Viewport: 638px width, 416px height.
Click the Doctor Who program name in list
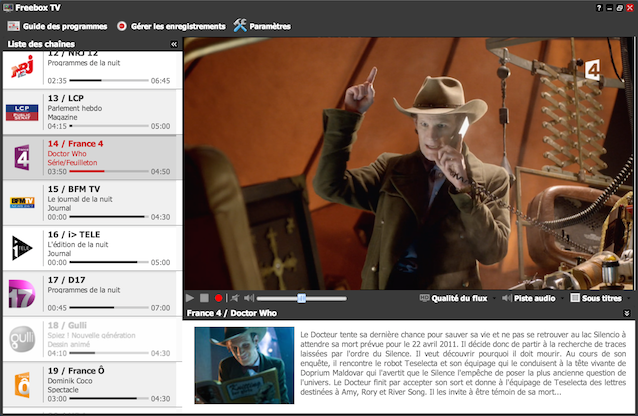(67, 154)
